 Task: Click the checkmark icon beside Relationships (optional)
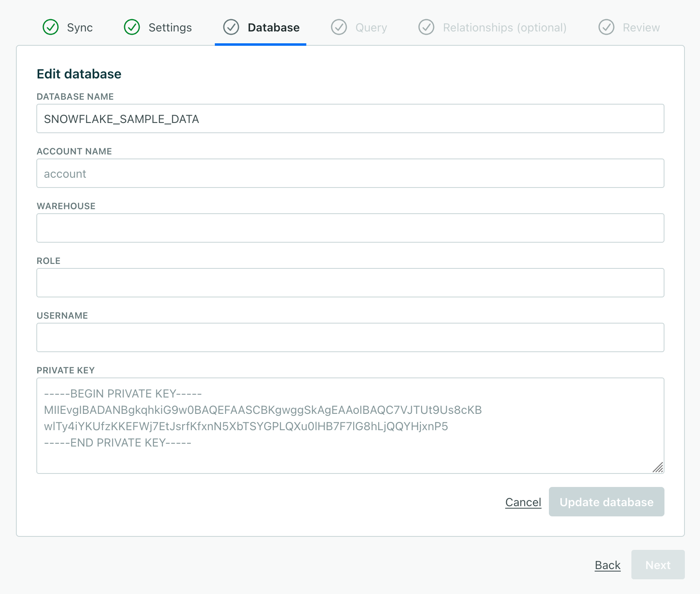click(426, 27)
